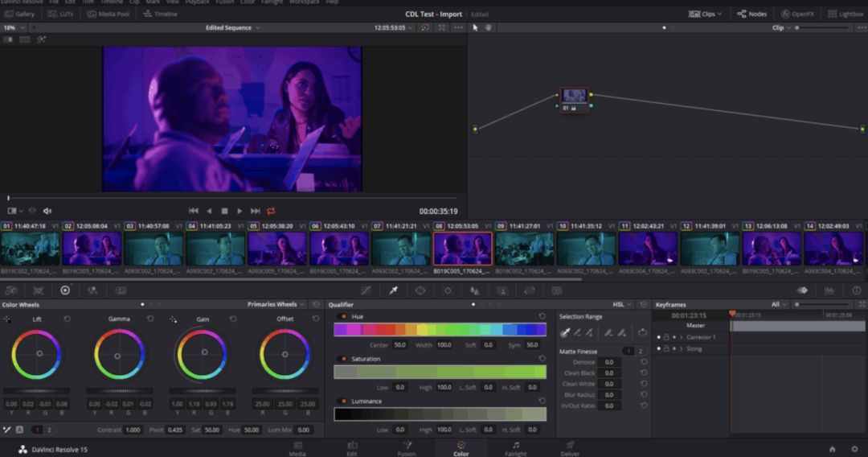Toggle lock on Sizing keyframe track
The width and height of the screenshot is (868, 457).
[x=666, y=348]
